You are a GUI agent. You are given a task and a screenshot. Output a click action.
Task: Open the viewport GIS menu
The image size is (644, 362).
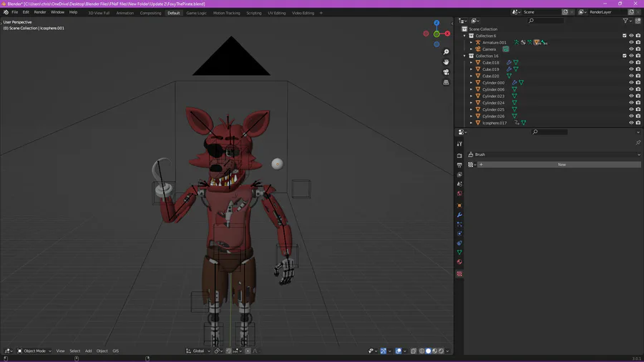[115, 351]
